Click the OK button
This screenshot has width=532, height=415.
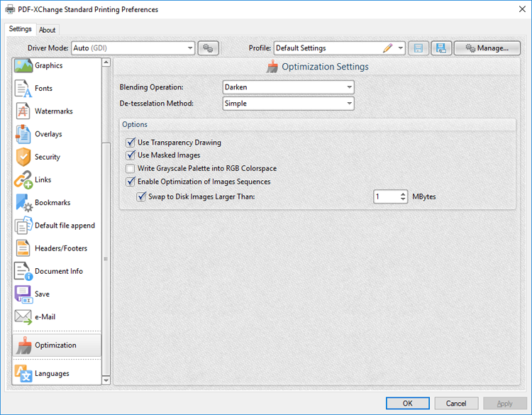[407, 403]
